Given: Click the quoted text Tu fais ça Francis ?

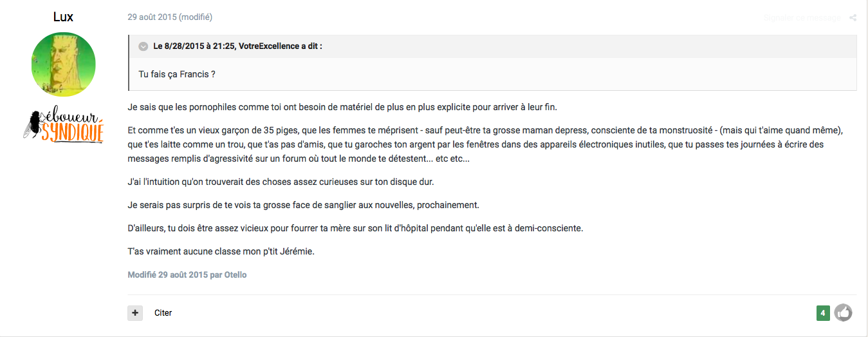Looking at the screenshot, I should [177, 74].
